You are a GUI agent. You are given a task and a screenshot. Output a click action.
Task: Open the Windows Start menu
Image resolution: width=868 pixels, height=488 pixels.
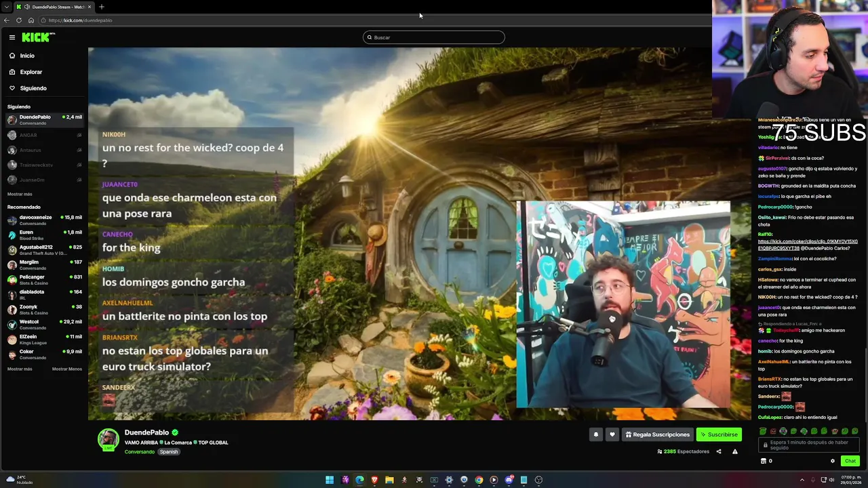tap(330, 480)
